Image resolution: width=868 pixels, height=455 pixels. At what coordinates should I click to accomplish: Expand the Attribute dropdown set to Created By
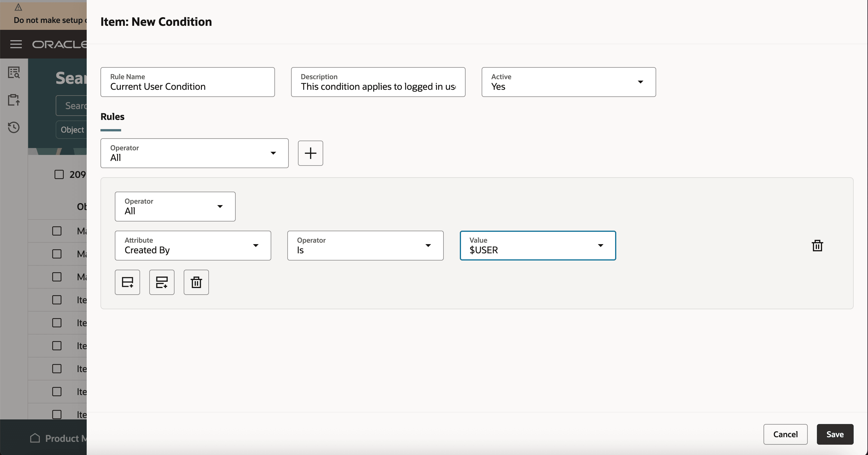(193, 246)
